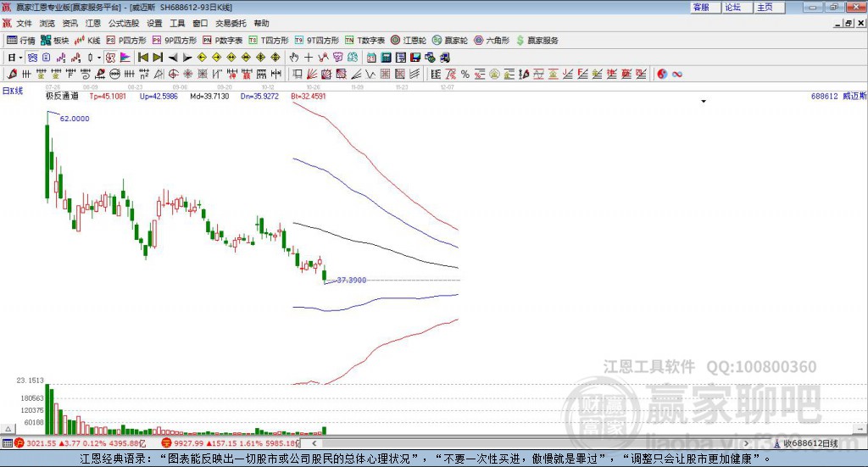This screenshot has height=467, width=868.
Task: Click the percent sign tool icon
Action: point(465,74)
